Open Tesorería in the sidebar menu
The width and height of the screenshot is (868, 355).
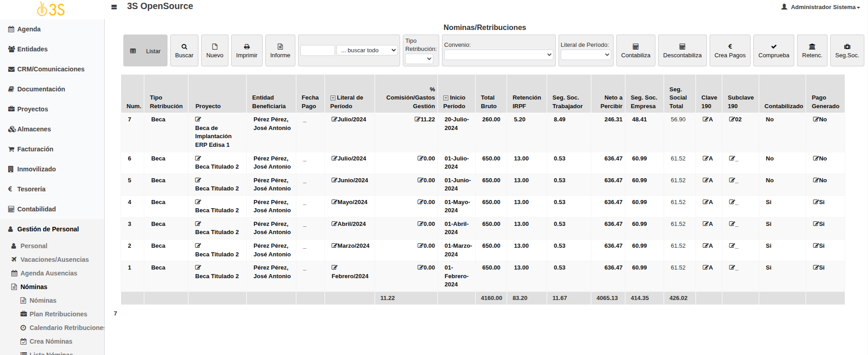tap(31, 189)
